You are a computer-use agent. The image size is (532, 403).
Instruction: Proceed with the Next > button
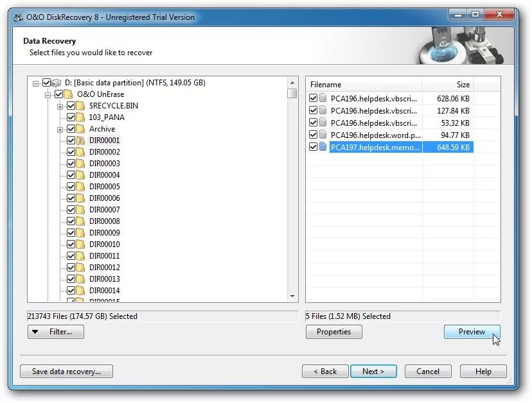click(x=373, y=371)
